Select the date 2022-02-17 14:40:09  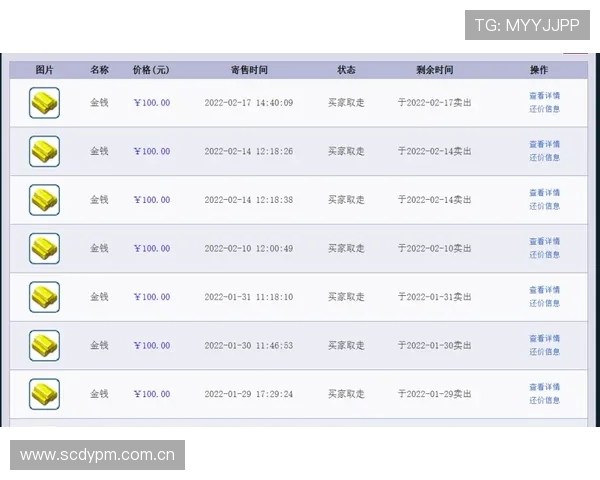tap(249, 103)
